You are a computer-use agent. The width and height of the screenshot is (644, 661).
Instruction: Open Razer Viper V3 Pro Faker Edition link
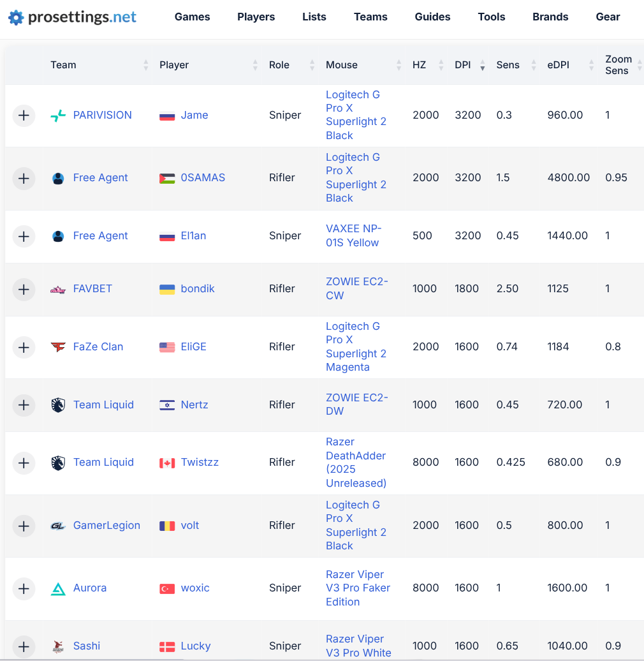tap(358, 588)
